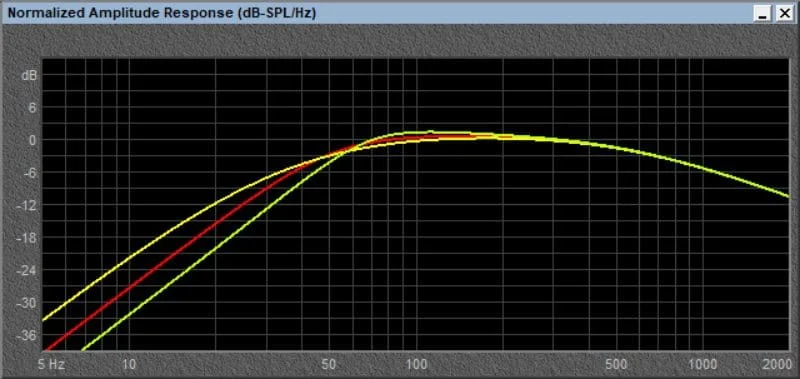Screen dimensions: 800x379
Task: Select the 6 dB vertical axis label
Action: click(33, 108)
